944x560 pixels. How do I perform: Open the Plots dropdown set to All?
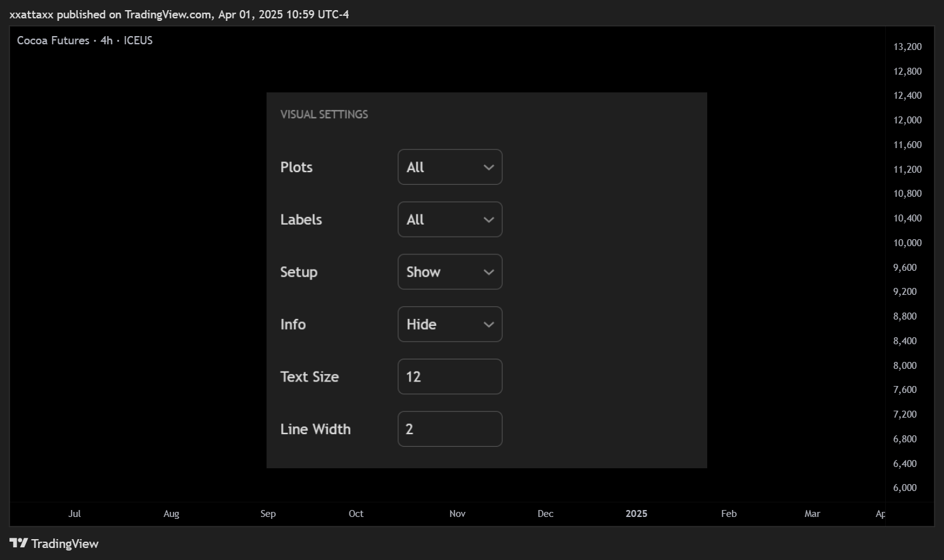point(450,167)
